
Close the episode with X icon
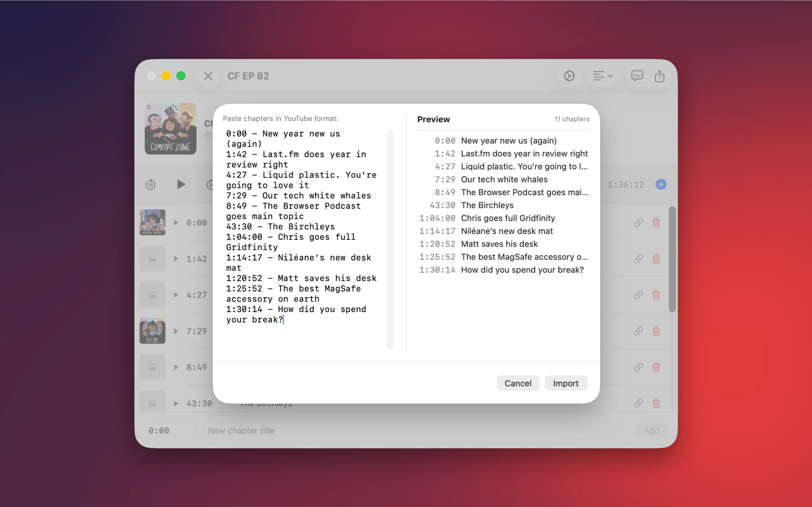(x=208, y=76)
